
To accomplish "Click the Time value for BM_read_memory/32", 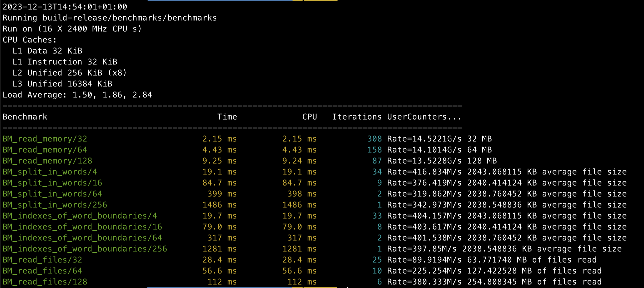I will tap(220, 139).
